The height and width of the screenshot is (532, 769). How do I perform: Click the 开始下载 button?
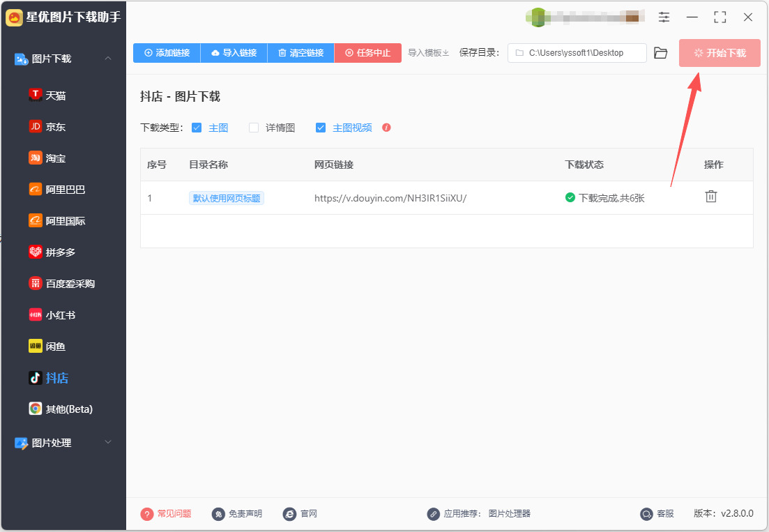(x=719, y=52)
